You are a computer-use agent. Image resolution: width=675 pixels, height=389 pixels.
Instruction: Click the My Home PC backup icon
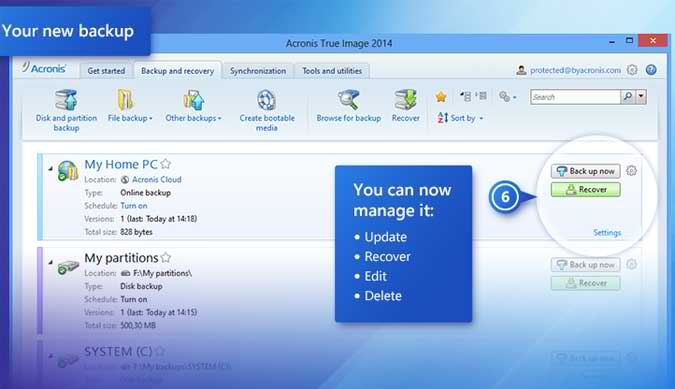pos(68,170)
